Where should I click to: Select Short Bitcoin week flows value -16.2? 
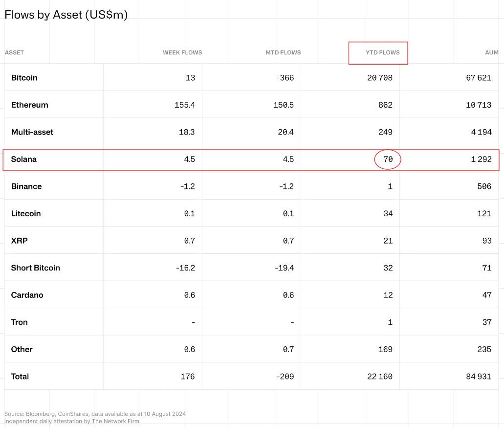[185, 268]
